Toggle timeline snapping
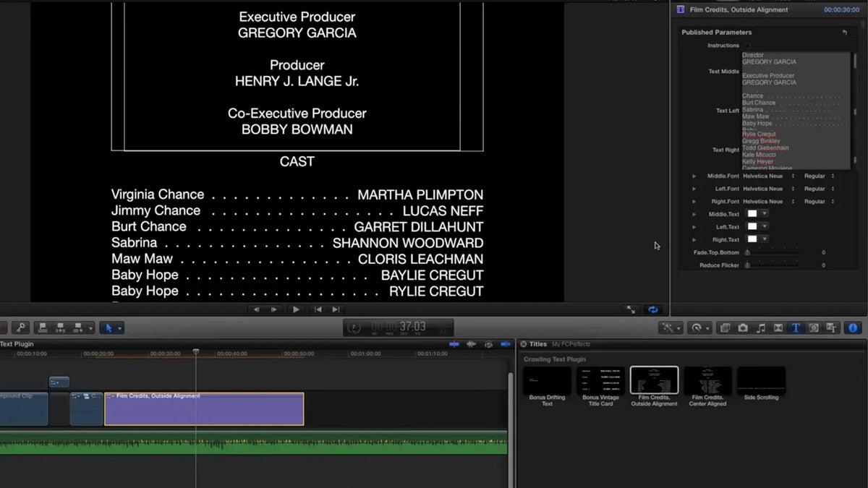The width and height of the screenshot is (868, 488). [x=506, y=344]
